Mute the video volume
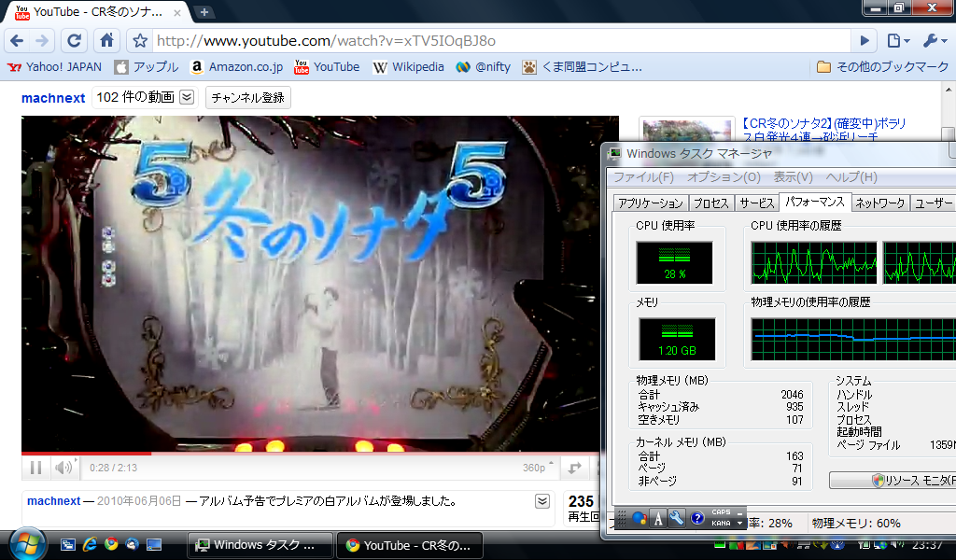956x560 pixels. pyautogui.click(x=63, y=468)
